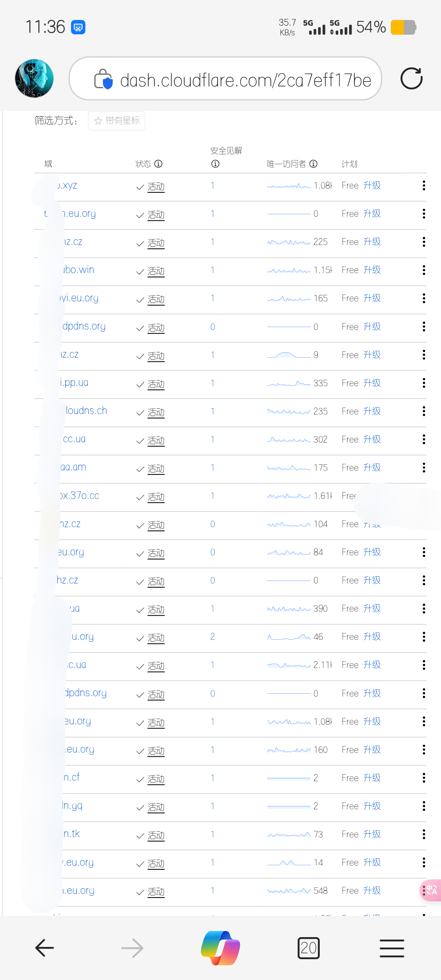Open the browser tab switcher showing 20
441x980 pixels.
pyautogui.click(x=308, y=948)
